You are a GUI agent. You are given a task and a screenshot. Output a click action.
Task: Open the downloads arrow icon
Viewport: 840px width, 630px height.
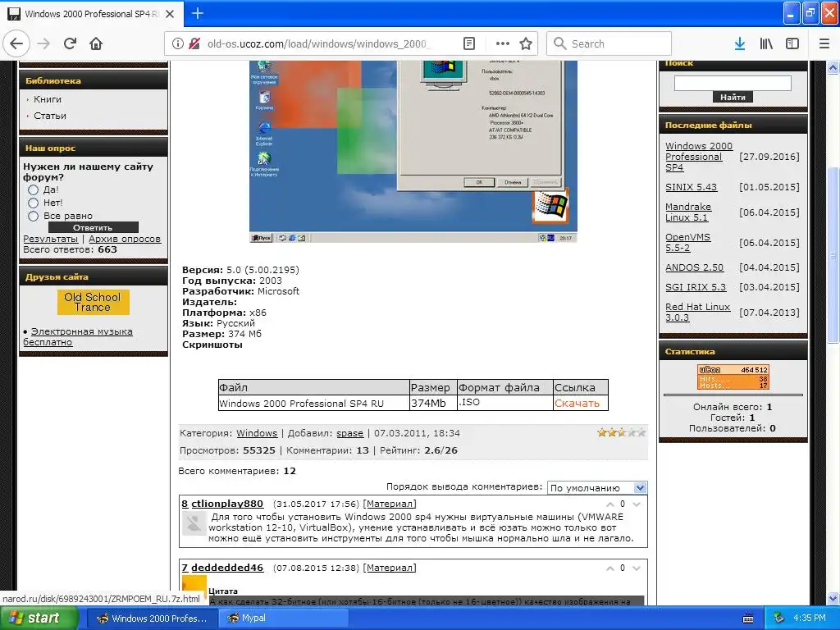(x=740, y=43)
